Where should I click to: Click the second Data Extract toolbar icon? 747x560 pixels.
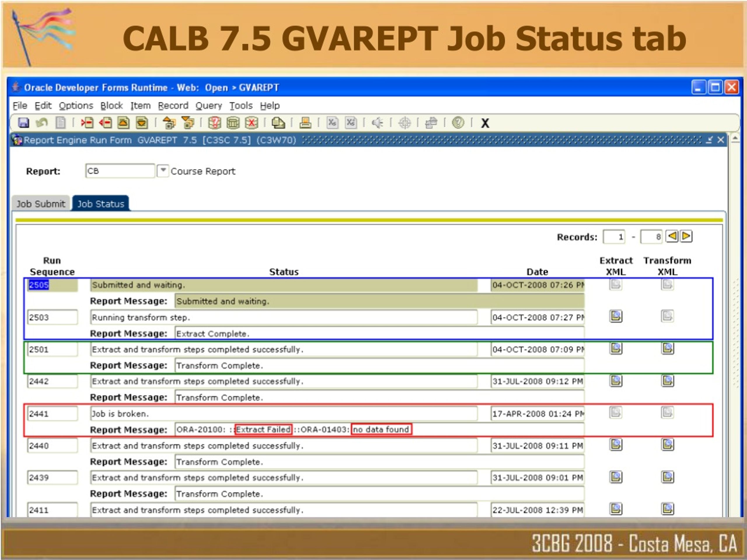tap(351, 123)
